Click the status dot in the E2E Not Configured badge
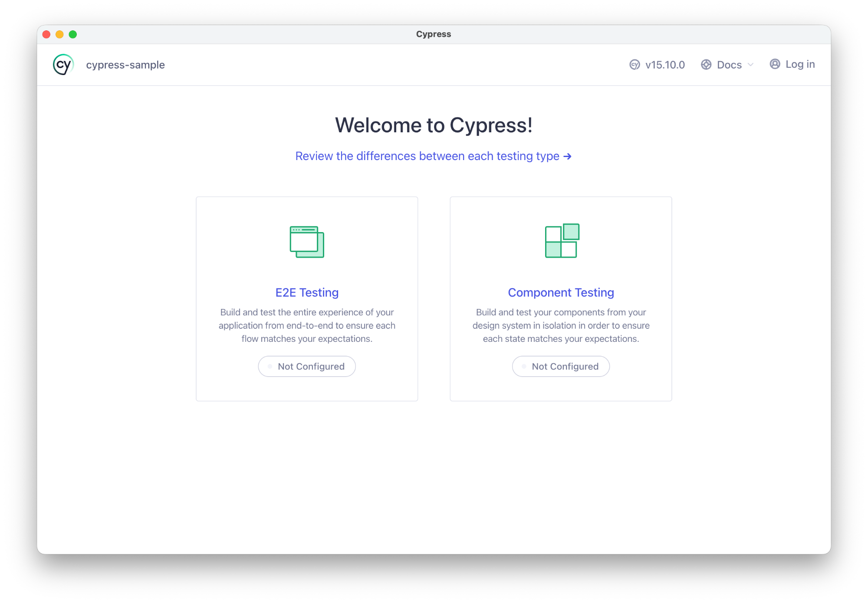The image size is (868, 603). 270,367
